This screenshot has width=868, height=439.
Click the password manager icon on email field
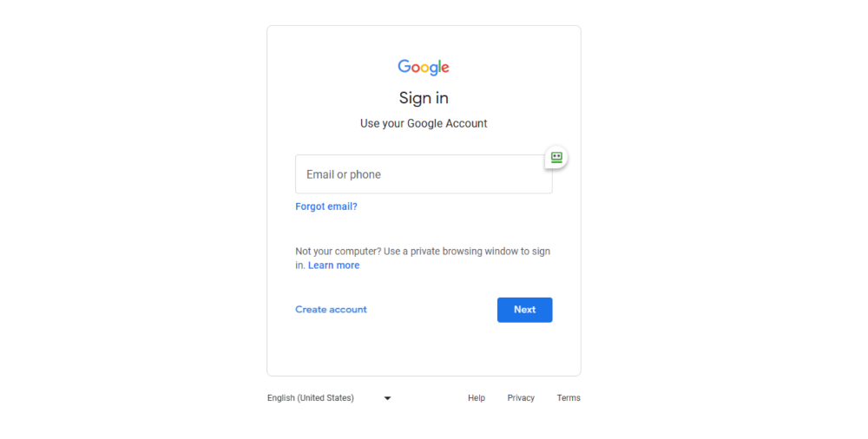556,158
